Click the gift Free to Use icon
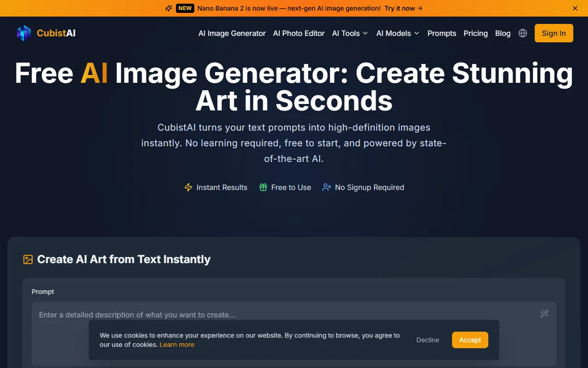 pos(263,187)
